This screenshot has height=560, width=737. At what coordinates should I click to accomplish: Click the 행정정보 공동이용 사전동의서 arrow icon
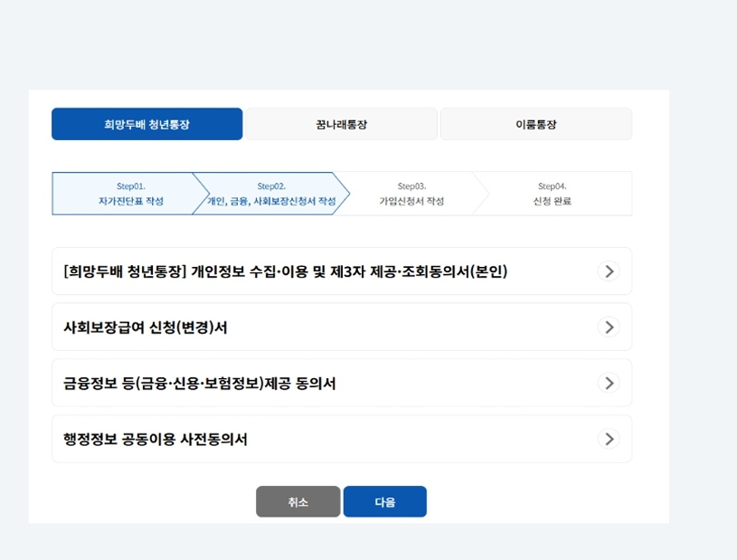(x=609, y=438)
